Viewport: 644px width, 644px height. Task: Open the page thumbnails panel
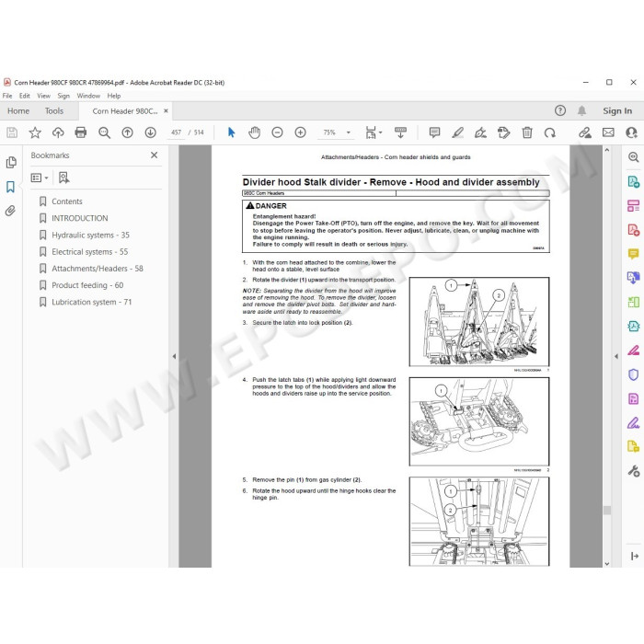coord(11,162)
